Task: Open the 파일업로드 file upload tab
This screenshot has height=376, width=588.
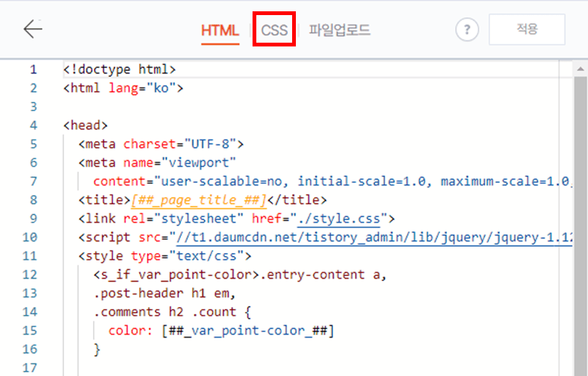Action: tap(340, 29)
